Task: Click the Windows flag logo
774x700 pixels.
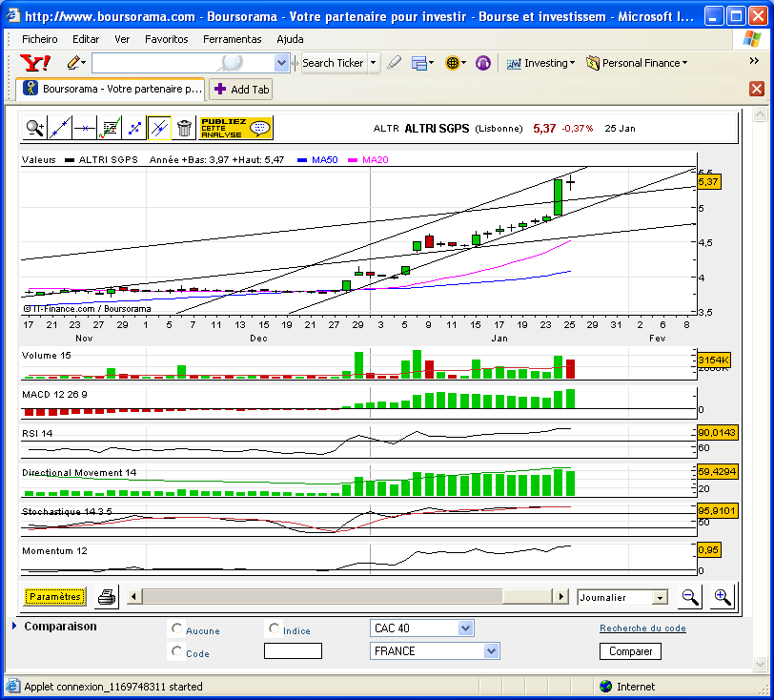Action: coord(751,38)
